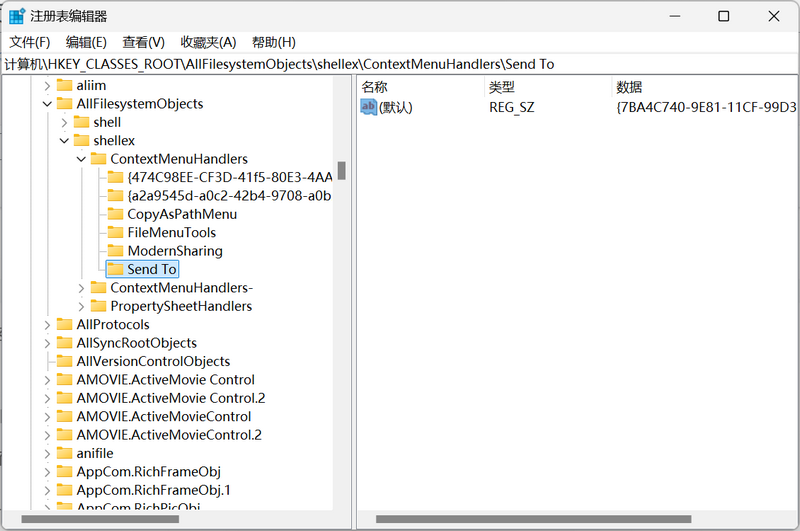
Task: Click the registry path address bar
Action: (400, 64)
